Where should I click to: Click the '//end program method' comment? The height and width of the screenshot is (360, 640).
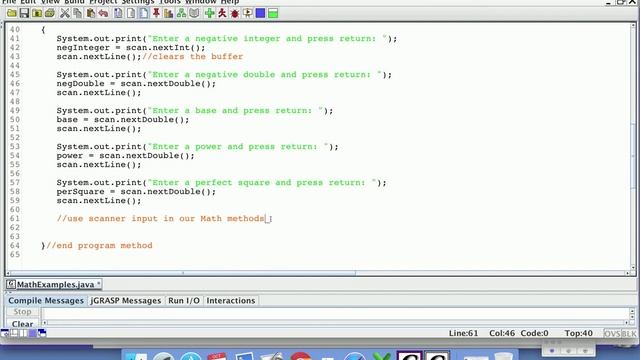tap(99, 246)
